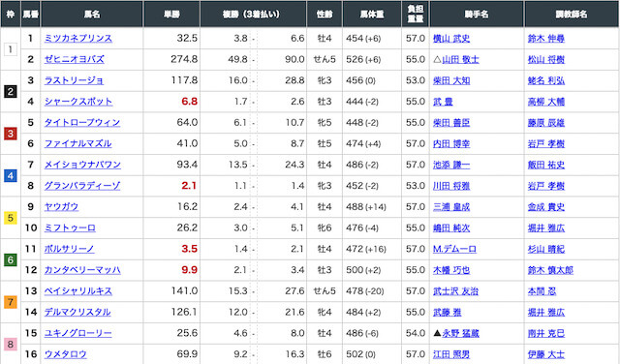
Task: View jockey 武藤 雅 profile
Action: click(448, 313)
